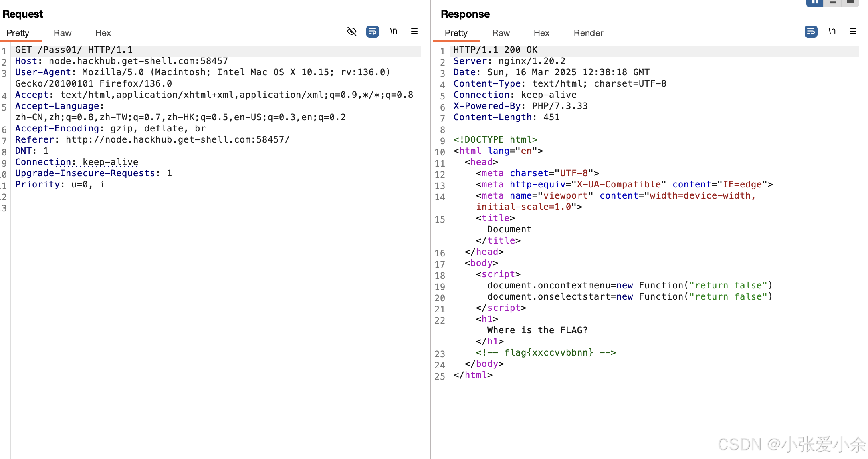The image size is (868, 459).
Task: Click the Host header line in request
Action: [121, 61]
